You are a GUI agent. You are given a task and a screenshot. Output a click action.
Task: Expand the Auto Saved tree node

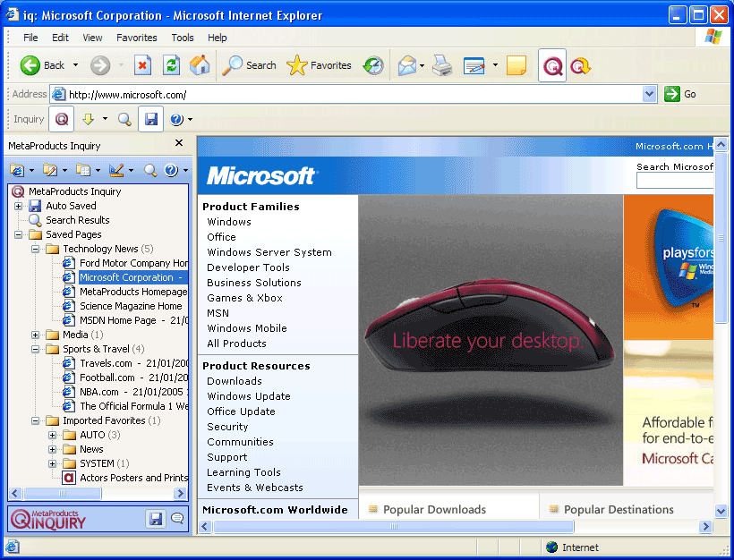click(19, 206)
